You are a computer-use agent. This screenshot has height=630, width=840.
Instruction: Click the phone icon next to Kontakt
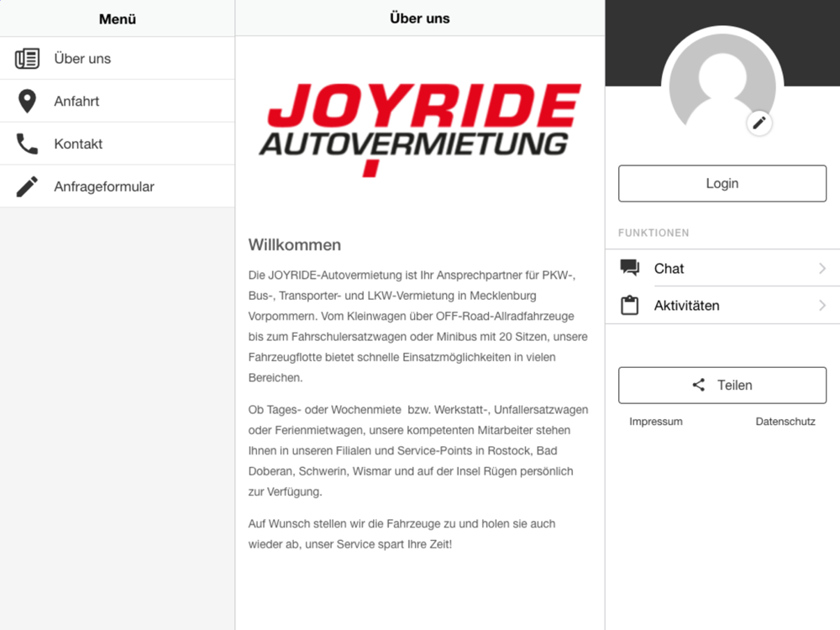pos(27,144)
